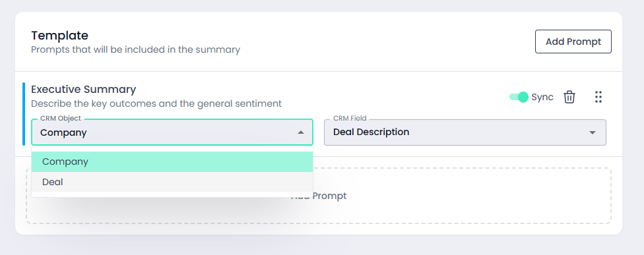Viewport: 644px width, 255px height.
Task: Click the Executive Summary prompt title
Action: point(83,89)
